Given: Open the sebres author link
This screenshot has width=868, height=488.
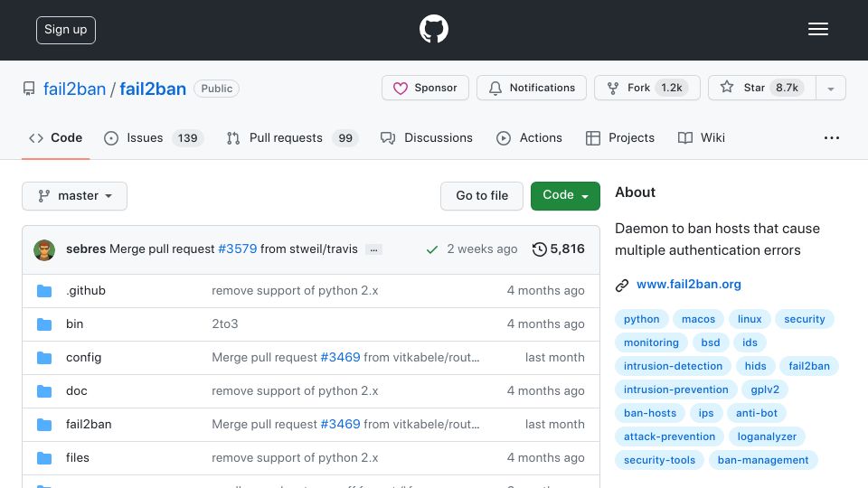Looking at the screenshot, I should (x=86, y=249).
